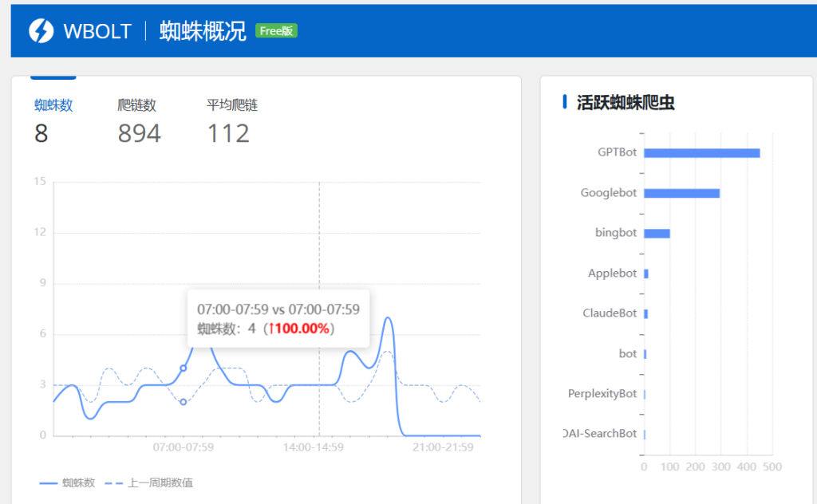817x504 pixels.
Task: Expand the OAI-SearchBot crawler entry
Action: pyautogui.click(x=602, y=433)
